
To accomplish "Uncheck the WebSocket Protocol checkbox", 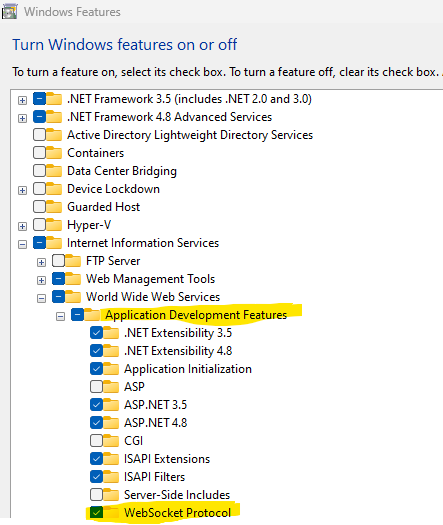I will [96, 512].
